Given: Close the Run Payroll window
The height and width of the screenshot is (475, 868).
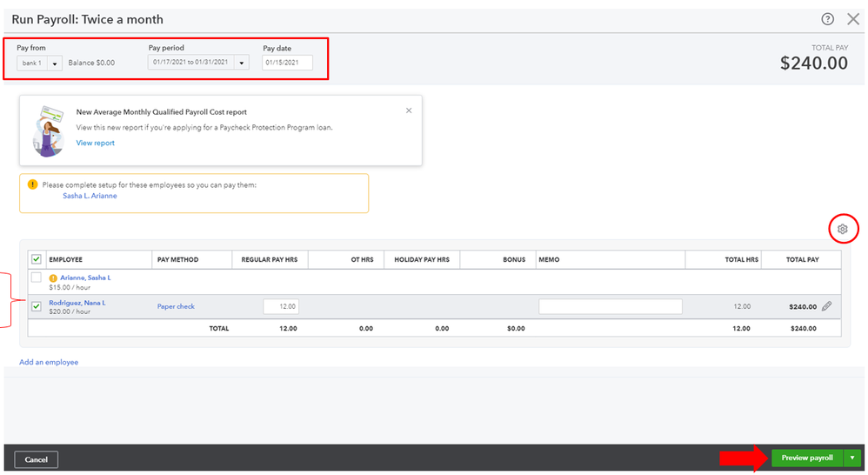Looking at the screenshot, I should tap(853, 19).
